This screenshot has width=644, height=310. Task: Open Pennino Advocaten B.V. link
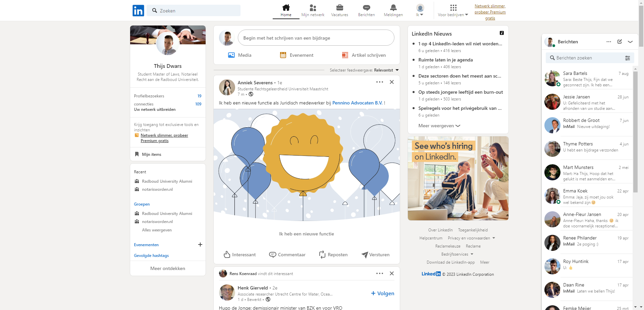click(x=357, y=103)
